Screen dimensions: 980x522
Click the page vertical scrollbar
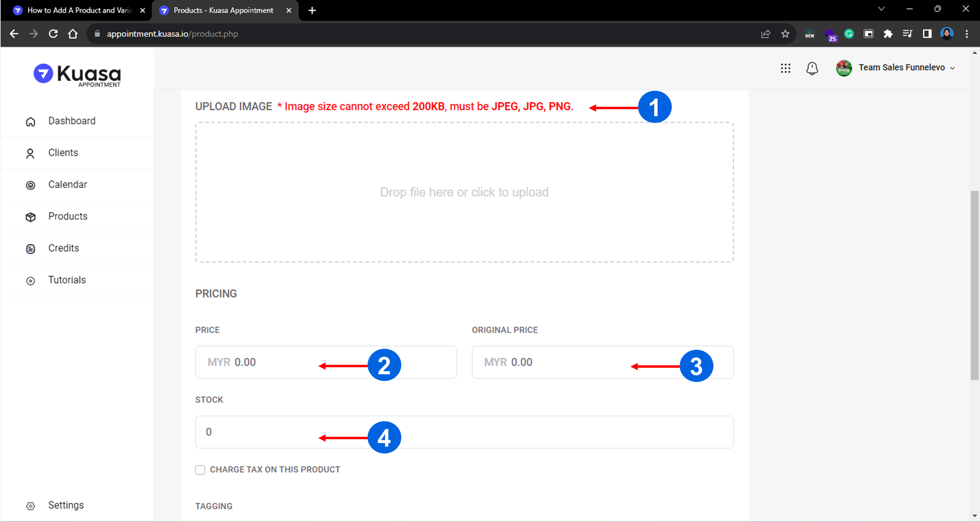click(974, 285)
